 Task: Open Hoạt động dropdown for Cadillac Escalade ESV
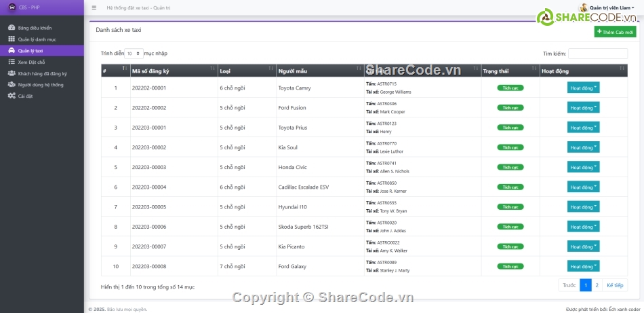pyautogui.click(x=583, y=187)
